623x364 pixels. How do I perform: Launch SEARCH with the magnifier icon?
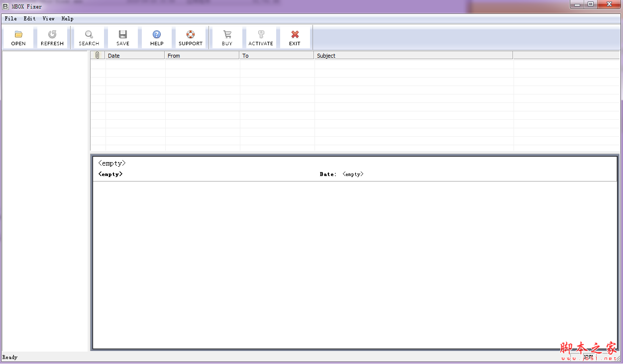pos(89,38)
